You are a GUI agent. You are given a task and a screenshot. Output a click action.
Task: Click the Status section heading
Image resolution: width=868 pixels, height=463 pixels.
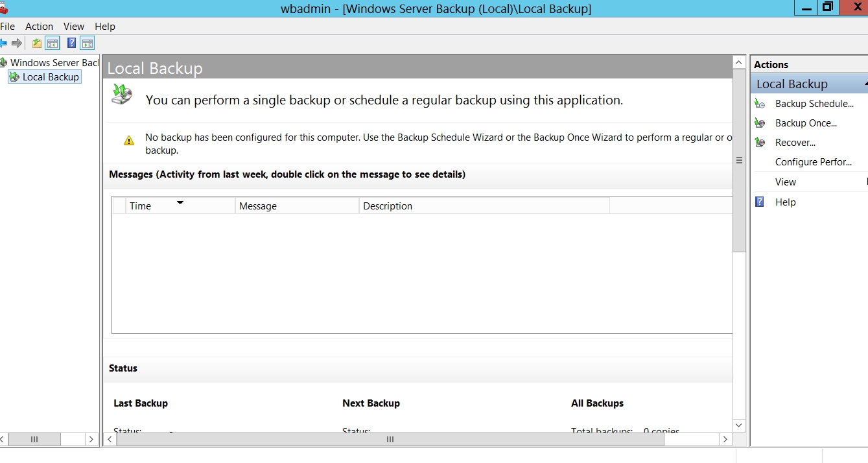tap(123, 368)
